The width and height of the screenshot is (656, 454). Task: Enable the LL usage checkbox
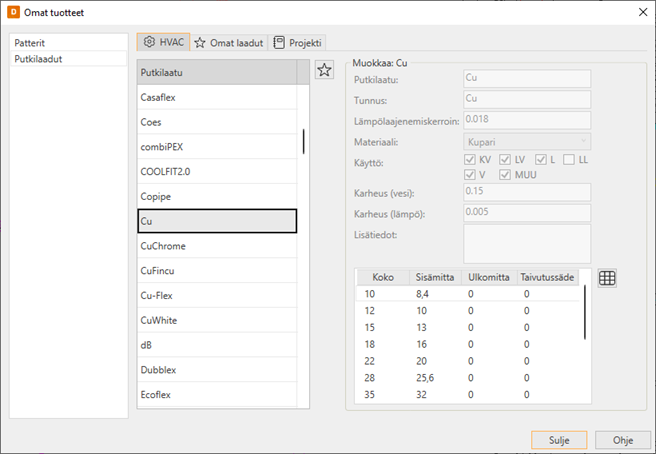point(568,160)
